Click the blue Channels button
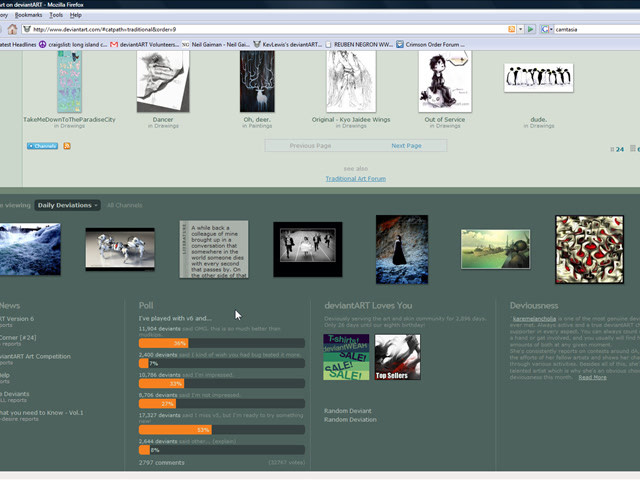Viewport: 640px width, 480px height. pos(42,146)
